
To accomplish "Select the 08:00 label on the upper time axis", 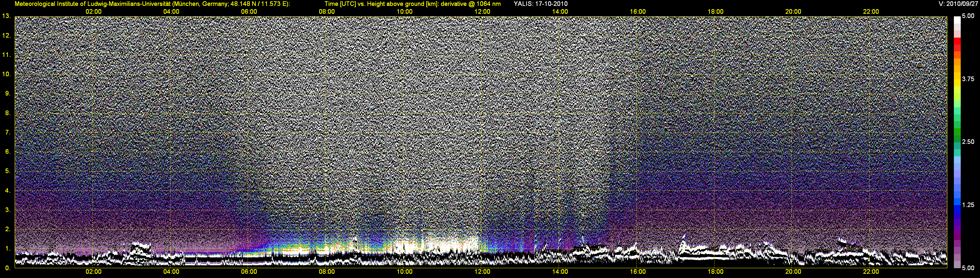I will (327, 12).
